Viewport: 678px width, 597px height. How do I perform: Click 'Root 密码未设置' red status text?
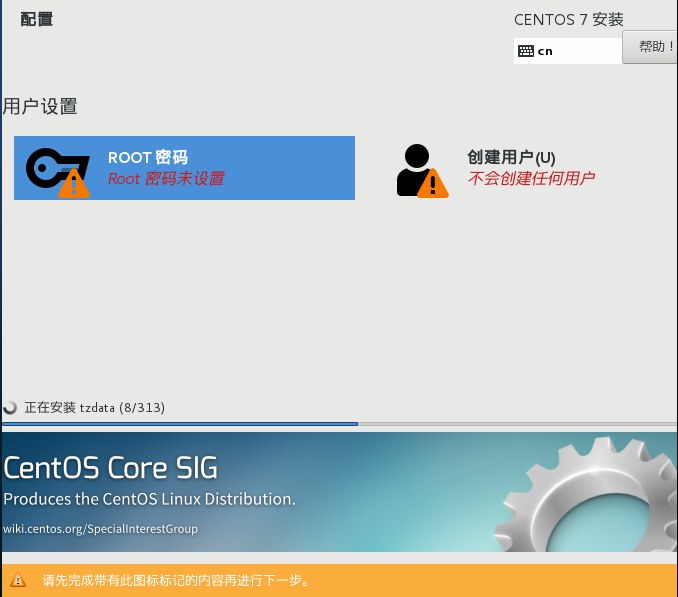(x=166, y=179)
